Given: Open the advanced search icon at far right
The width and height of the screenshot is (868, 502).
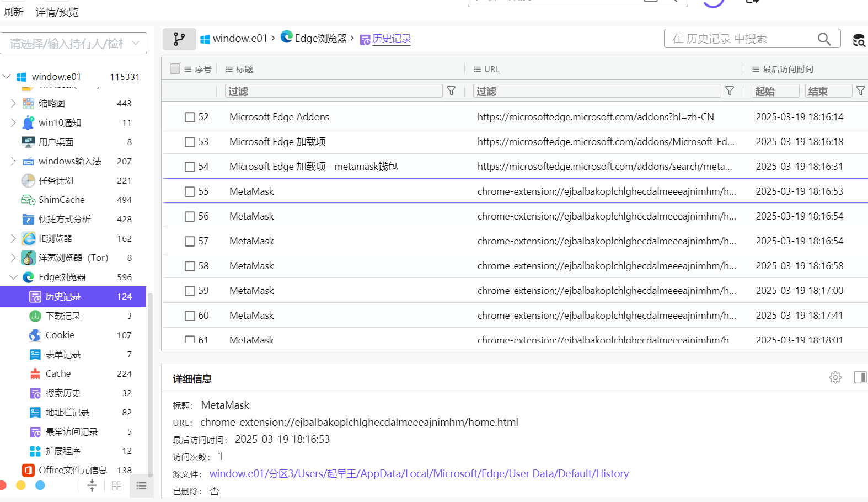Looking at the screenshot, I should point(859,40).
